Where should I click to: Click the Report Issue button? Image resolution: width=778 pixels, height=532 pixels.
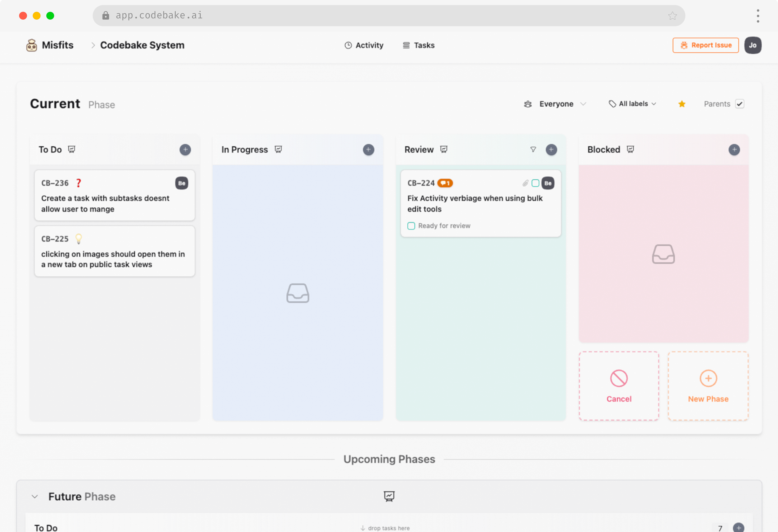705,45
